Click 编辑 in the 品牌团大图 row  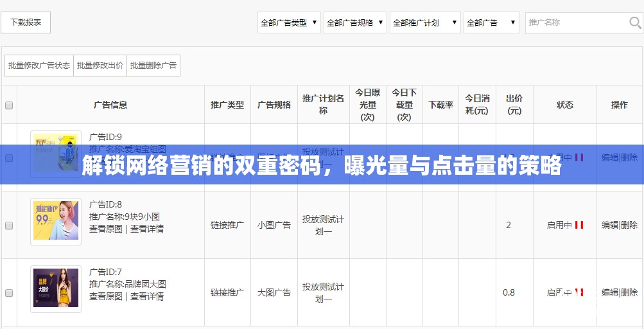pyautogui.click(x=610, y=292)
